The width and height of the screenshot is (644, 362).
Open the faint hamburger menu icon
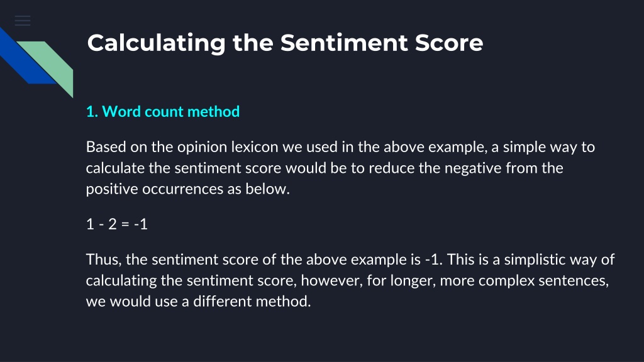click(23, 21)
